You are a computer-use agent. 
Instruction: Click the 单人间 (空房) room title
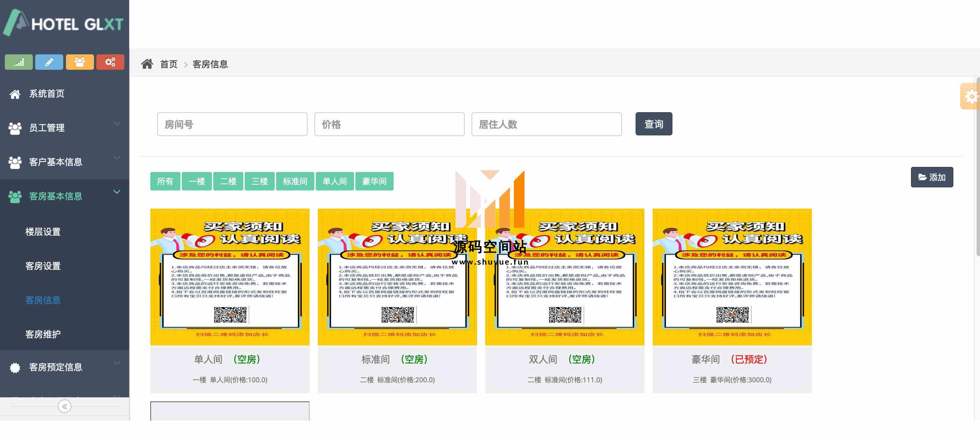pos(228,359)
